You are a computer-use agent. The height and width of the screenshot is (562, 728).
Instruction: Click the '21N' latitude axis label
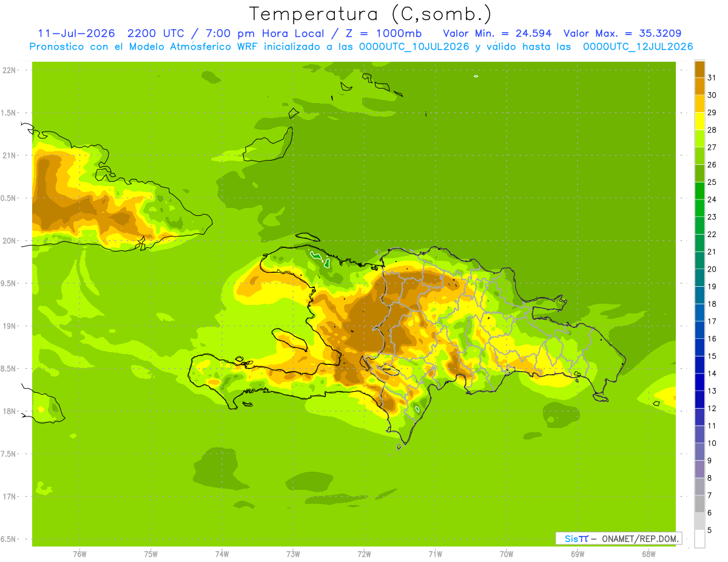tap(9, 156)
